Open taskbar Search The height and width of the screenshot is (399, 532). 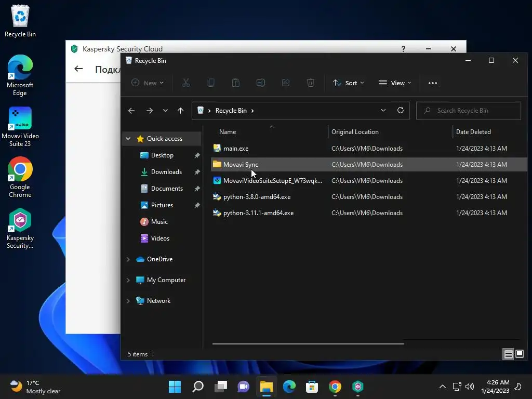click(198, 387)
